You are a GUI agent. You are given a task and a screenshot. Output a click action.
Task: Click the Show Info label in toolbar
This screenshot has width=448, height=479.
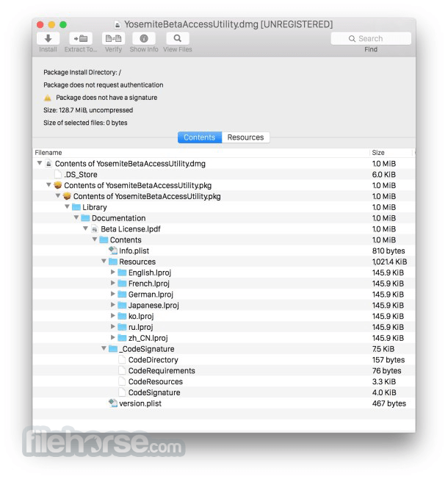[144, 49]
